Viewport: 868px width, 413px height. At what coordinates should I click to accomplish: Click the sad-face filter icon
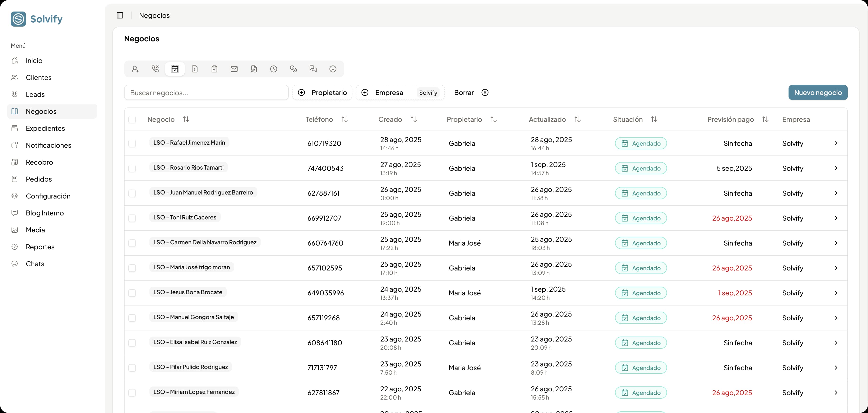[333, 69]
